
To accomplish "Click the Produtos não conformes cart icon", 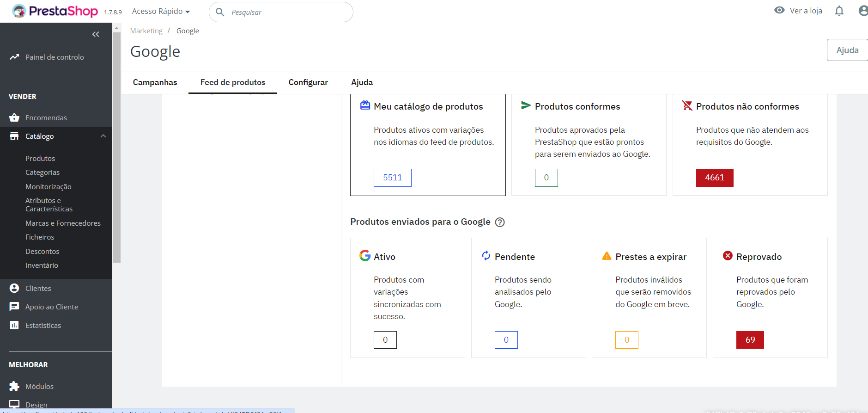I will pyautogui.click(x=687, y=106).
